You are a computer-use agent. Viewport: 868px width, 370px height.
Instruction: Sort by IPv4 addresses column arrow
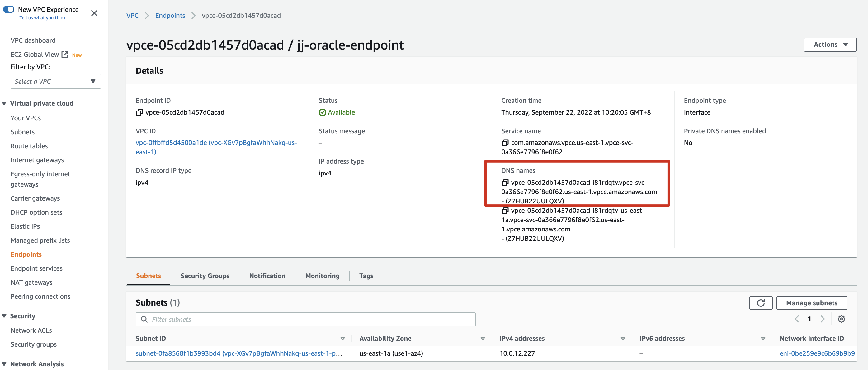(x=623, y=339)
